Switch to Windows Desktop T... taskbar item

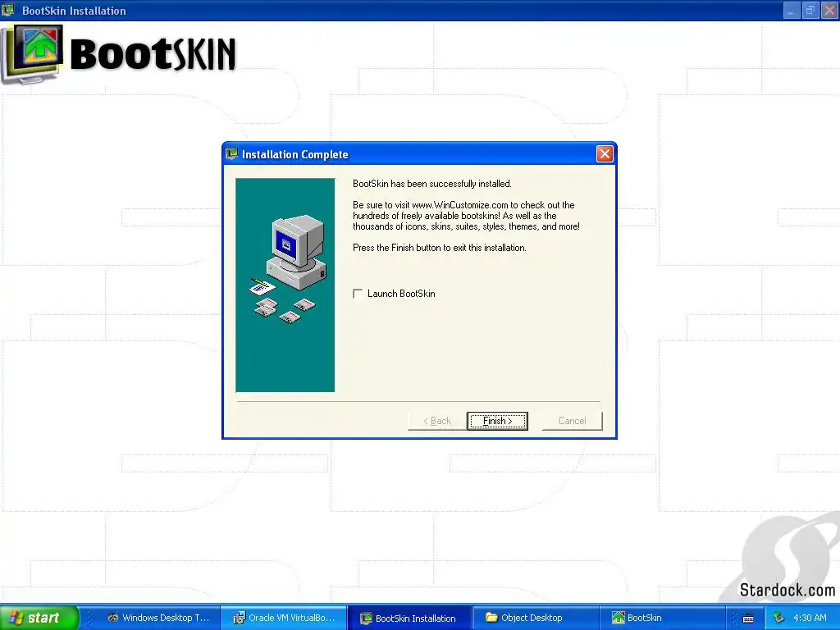158,618
